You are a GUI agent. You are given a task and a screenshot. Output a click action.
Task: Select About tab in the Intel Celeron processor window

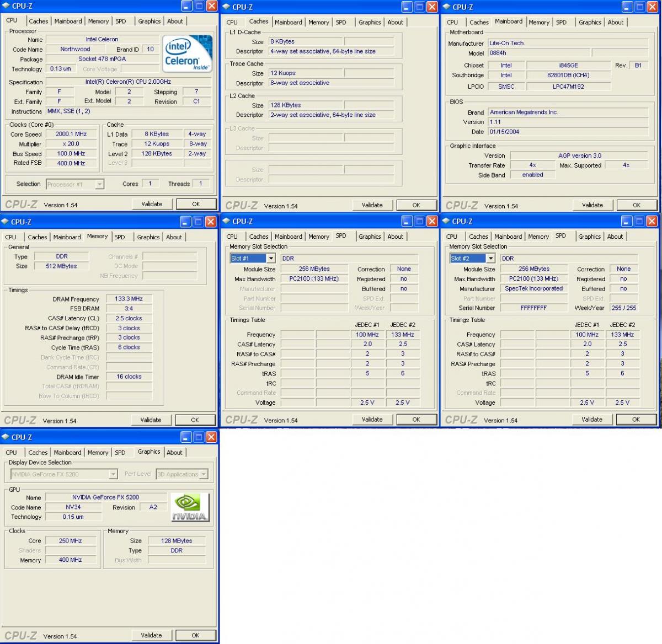(175, 21)
